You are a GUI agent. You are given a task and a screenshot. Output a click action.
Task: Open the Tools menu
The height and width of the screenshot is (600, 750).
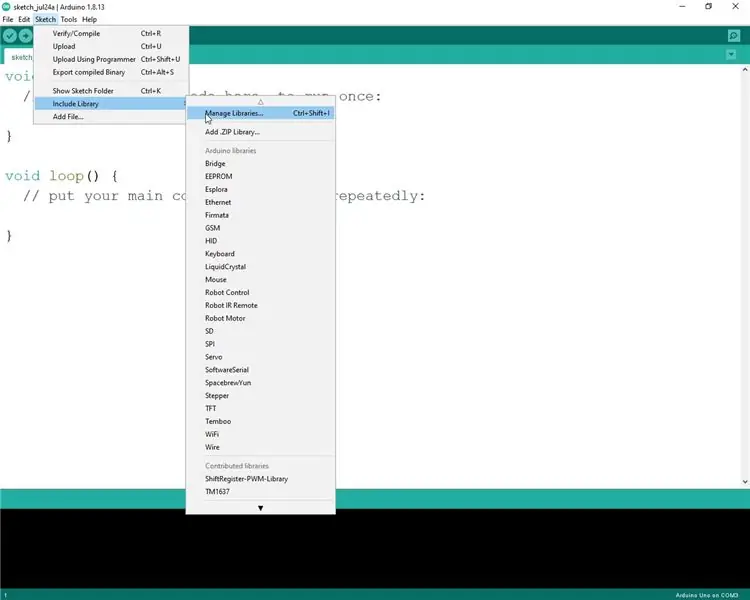tap(68, 19)
